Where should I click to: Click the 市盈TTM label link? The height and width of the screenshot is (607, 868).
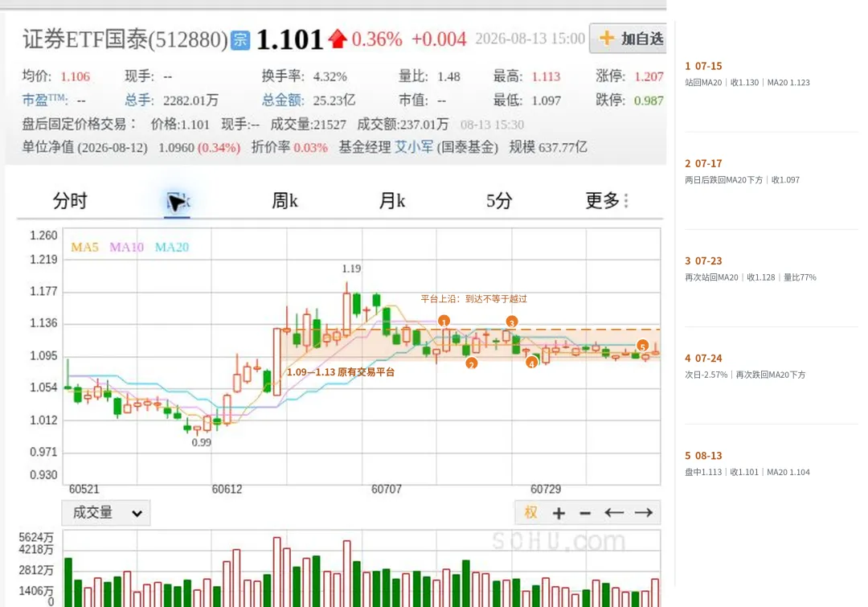click(x=45, y=100)
